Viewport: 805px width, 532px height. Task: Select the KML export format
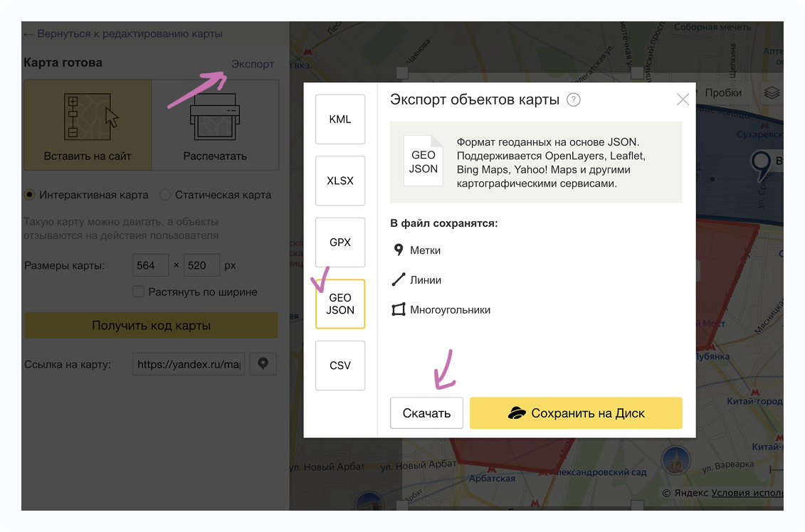[340, 119]
